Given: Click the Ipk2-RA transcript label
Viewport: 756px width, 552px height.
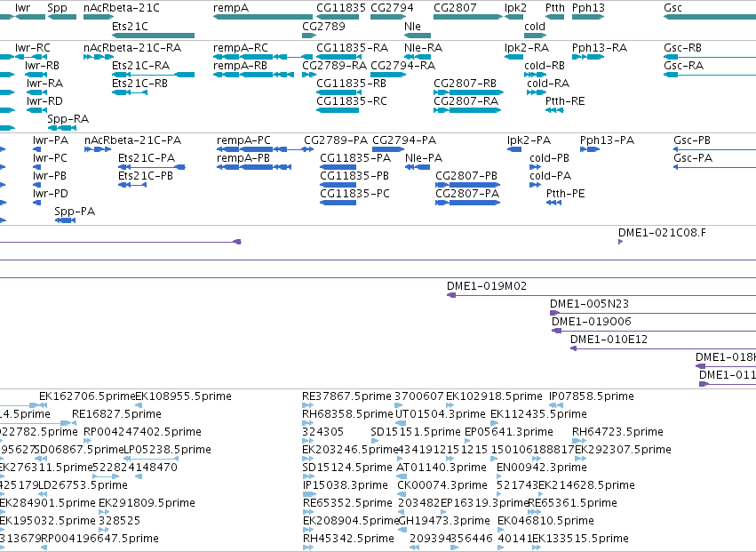Looking at the screenshot, I should (x=527, y=48).
